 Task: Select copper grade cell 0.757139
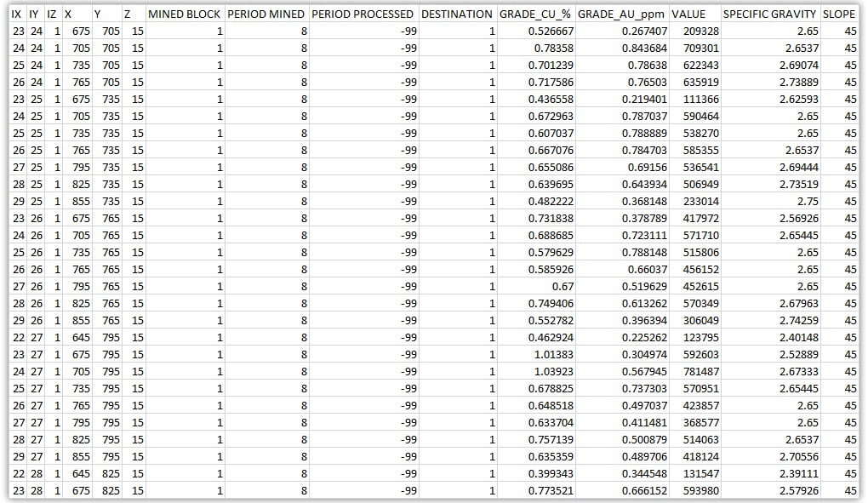pyautogui.click(x=535, y=440)
